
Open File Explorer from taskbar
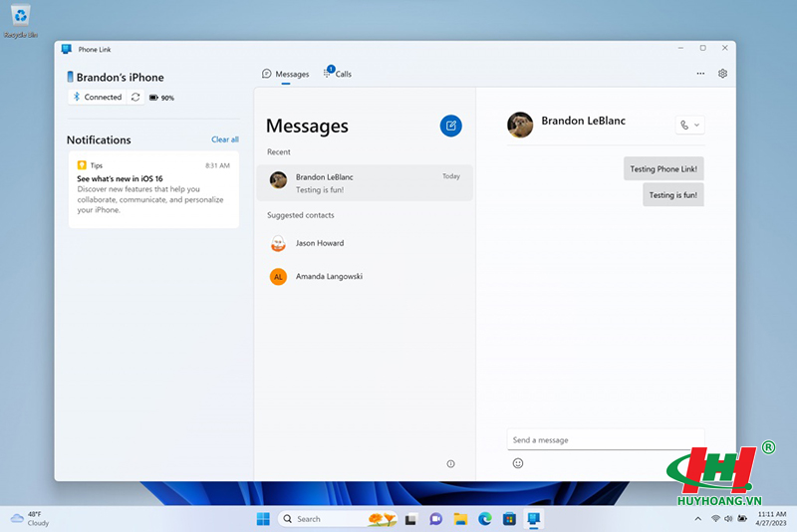click(460, 519)
